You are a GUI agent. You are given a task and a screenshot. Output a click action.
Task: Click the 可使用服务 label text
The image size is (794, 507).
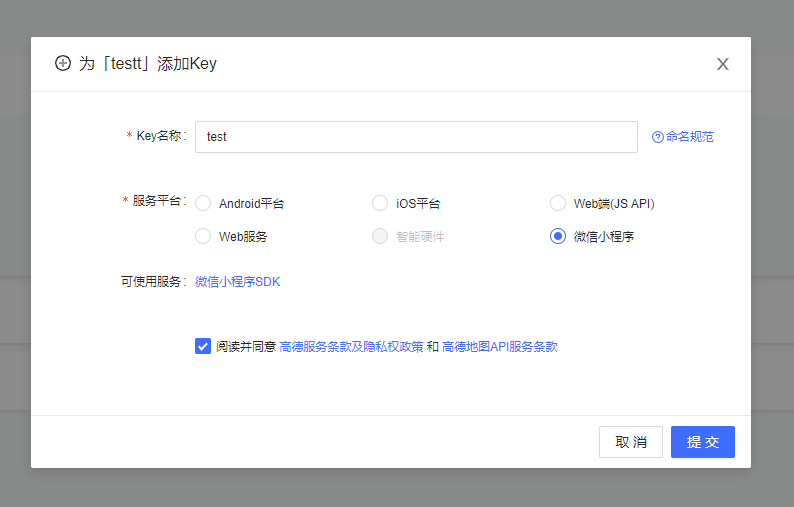(153, 282)
